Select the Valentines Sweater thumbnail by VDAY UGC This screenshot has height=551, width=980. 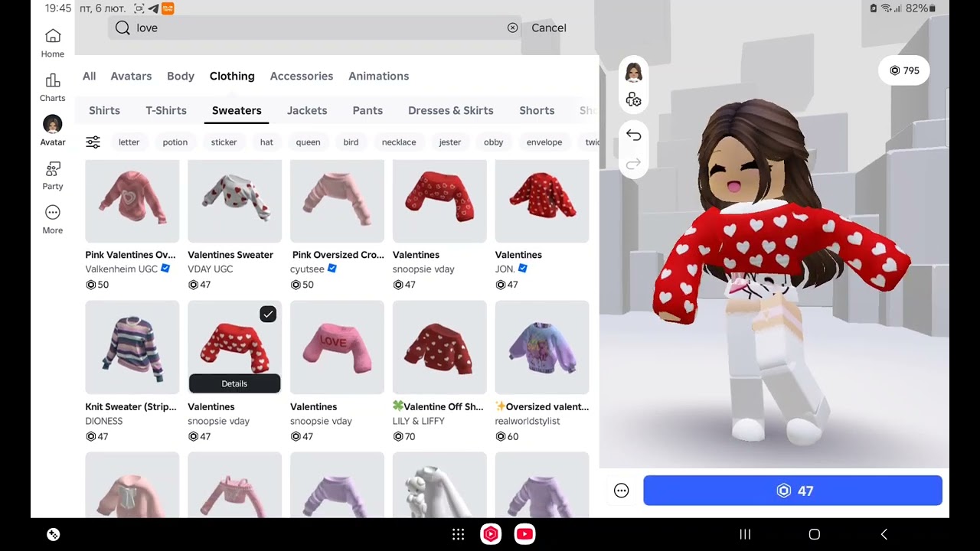pyautogui.click(x=235, y=201)
